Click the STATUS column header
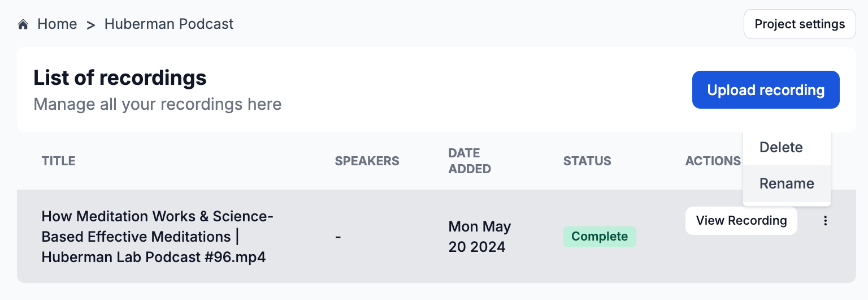 [x=587, y=161]
